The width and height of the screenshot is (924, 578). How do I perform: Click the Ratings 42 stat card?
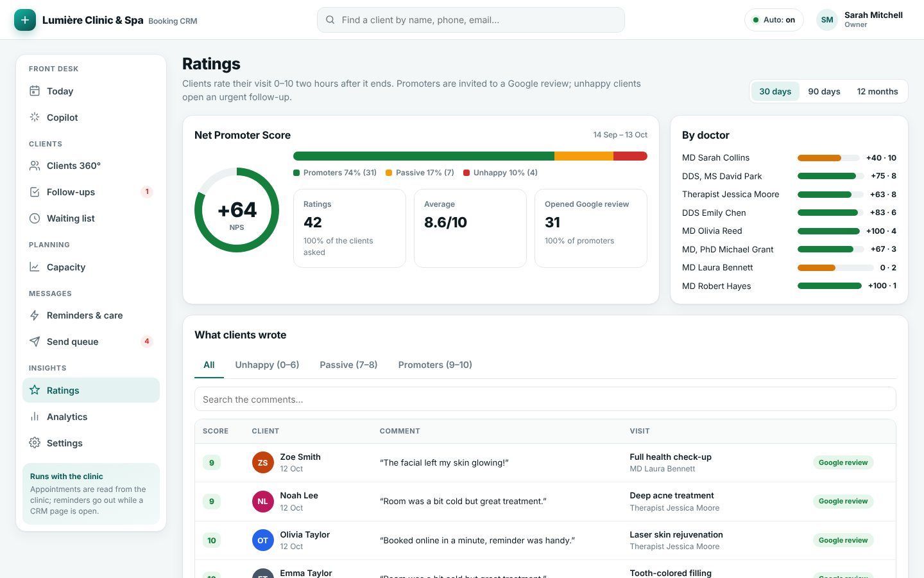tap(350, 228)
